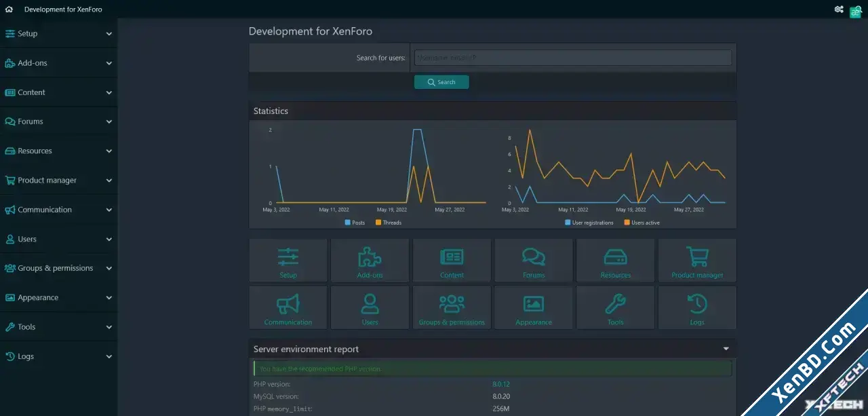Expand the Groups & permissions sidebar chevron

[109, 269]
